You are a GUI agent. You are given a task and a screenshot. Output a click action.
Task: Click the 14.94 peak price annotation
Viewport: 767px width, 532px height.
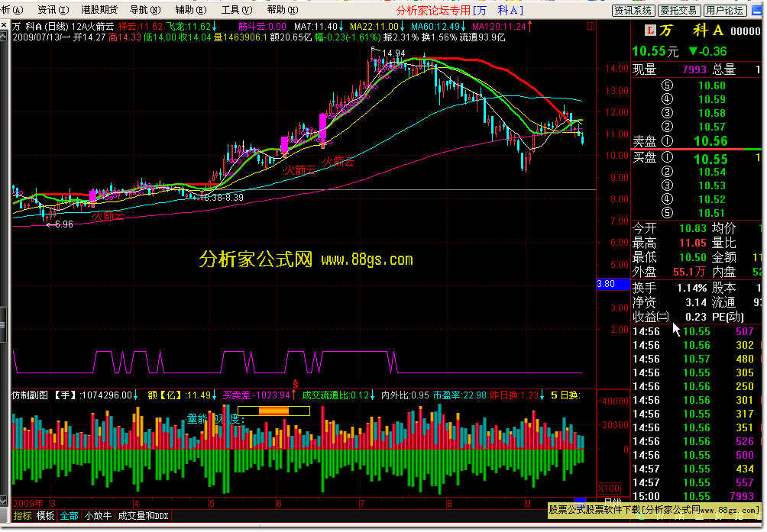pyautogui.click(x=393, y=53)
